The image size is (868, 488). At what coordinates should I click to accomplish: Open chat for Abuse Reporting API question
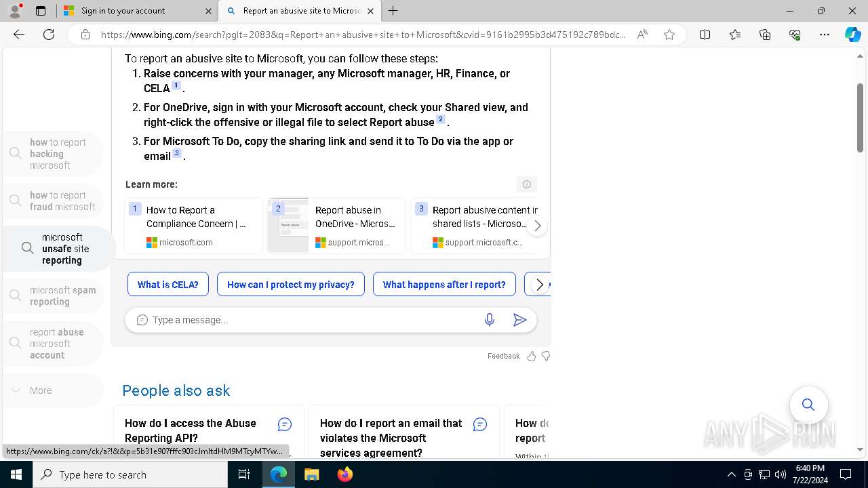point(285,424)
